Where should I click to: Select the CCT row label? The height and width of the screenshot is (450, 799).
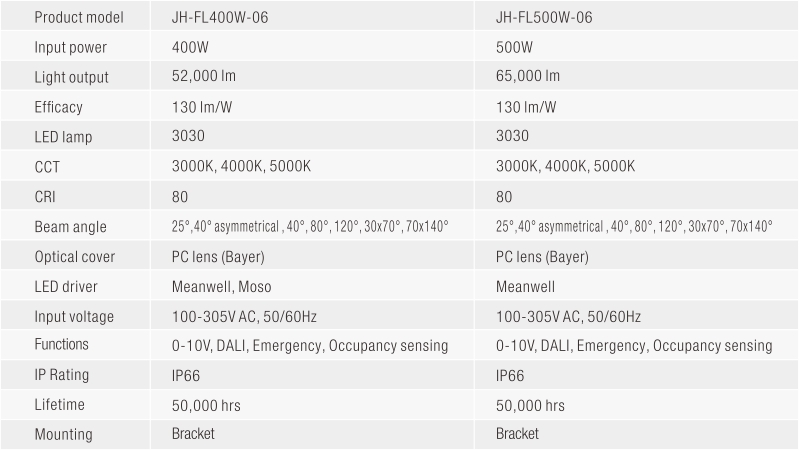tap(48, 167)
